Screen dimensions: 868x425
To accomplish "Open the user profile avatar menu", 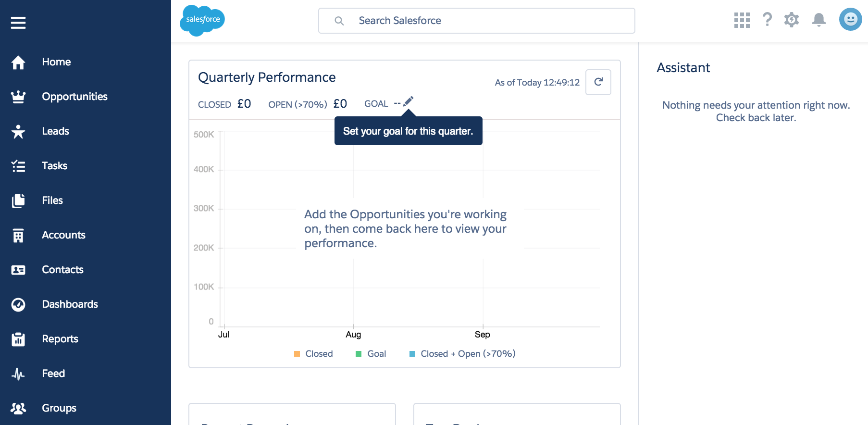I will tap(850, 19).
